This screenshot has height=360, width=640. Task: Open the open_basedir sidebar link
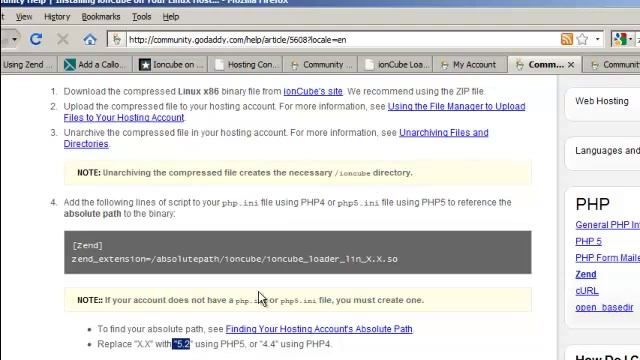(604, 307)
